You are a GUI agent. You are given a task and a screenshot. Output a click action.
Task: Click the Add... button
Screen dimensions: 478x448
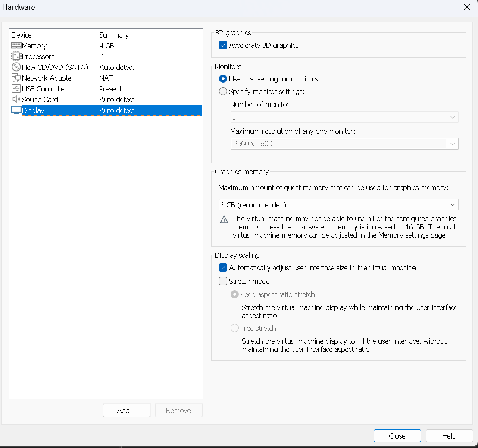coord(126,410)
